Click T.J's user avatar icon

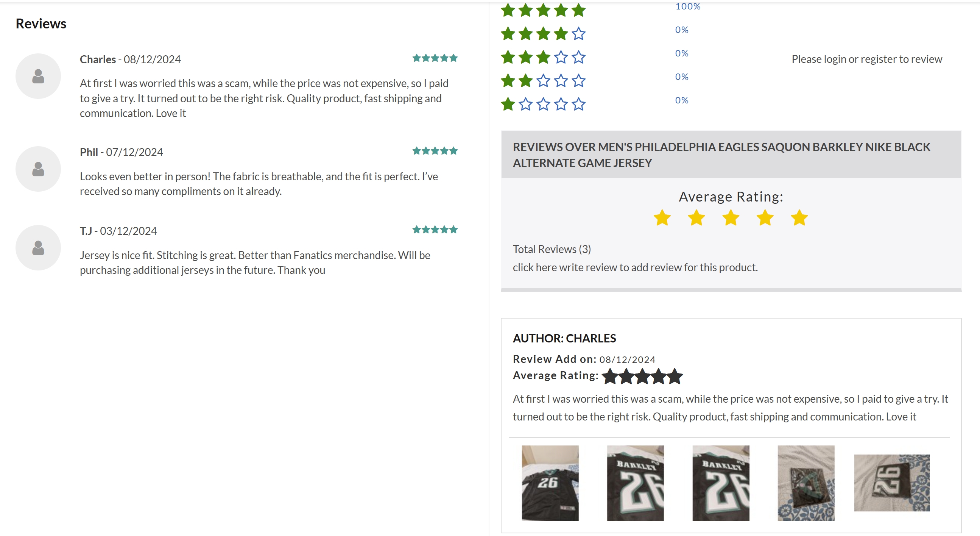coord(38,248)
